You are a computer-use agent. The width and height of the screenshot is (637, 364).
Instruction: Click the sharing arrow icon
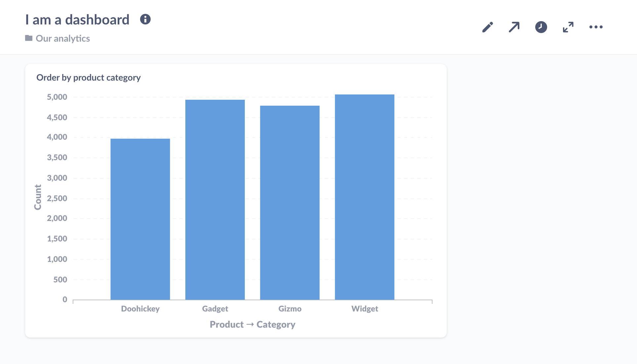(514, 27)
